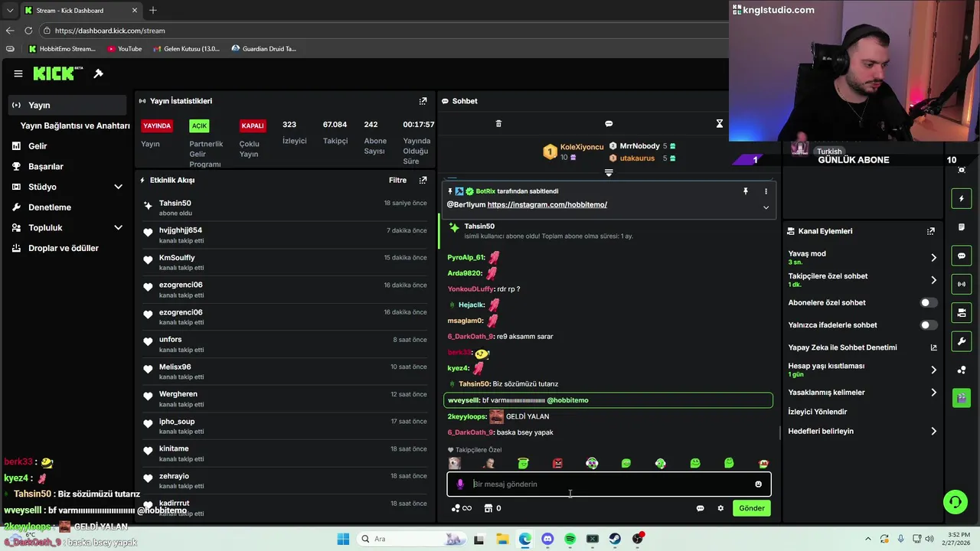The height and width of the screenshot is (551, 980).
Task: Open the Guardian Druid bookmark
Action: pyautogui.click(x=263, y=49)
